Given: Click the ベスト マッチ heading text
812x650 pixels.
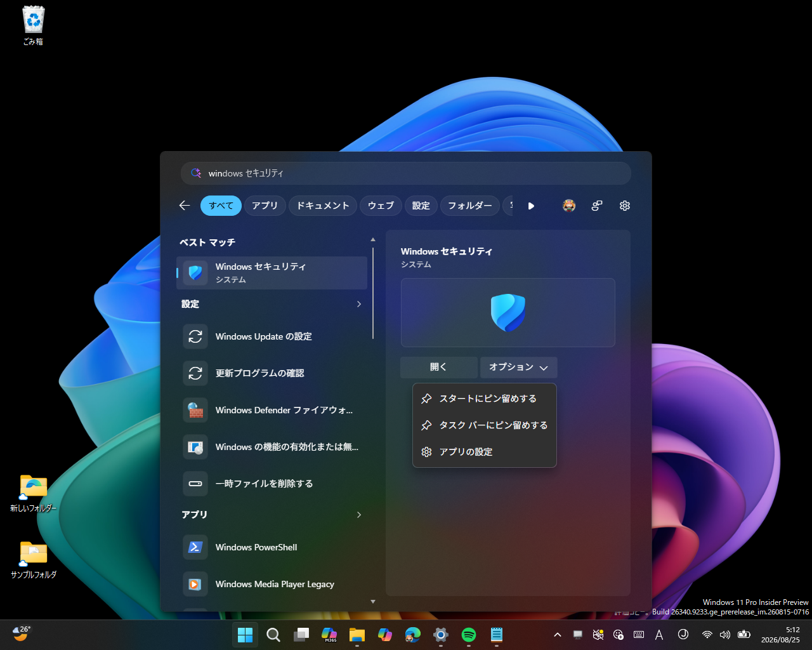Looking at the screenshot, I should [x=207, y=242].
